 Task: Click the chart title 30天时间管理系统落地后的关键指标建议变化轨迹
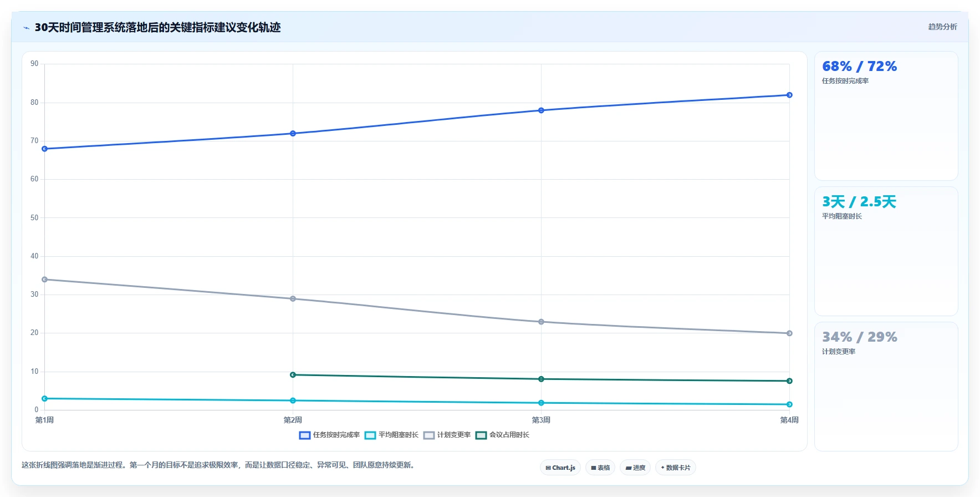point(158,28)
